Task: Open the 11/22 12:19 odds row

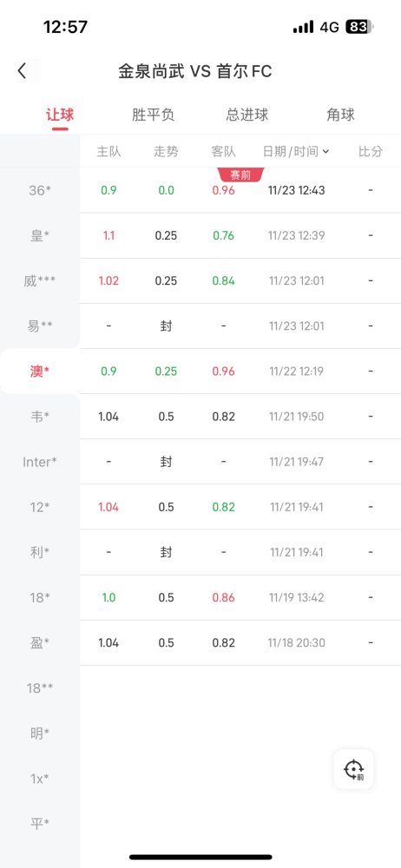Action: click(240, 371)
